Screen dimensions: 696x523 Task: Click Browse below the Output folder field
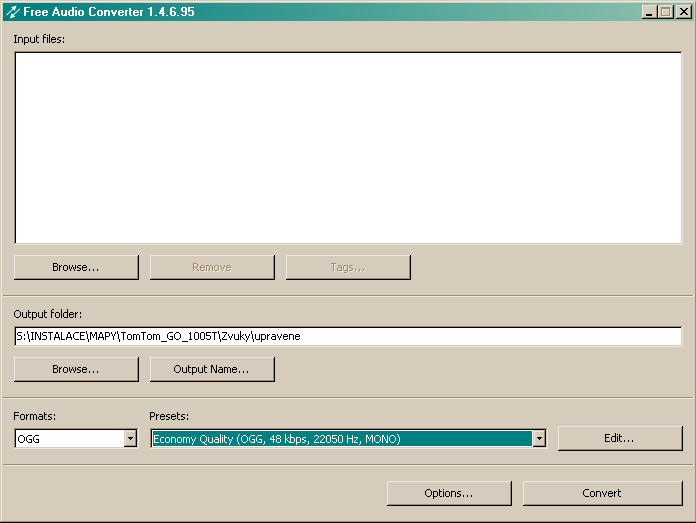(x=76, y=369)
